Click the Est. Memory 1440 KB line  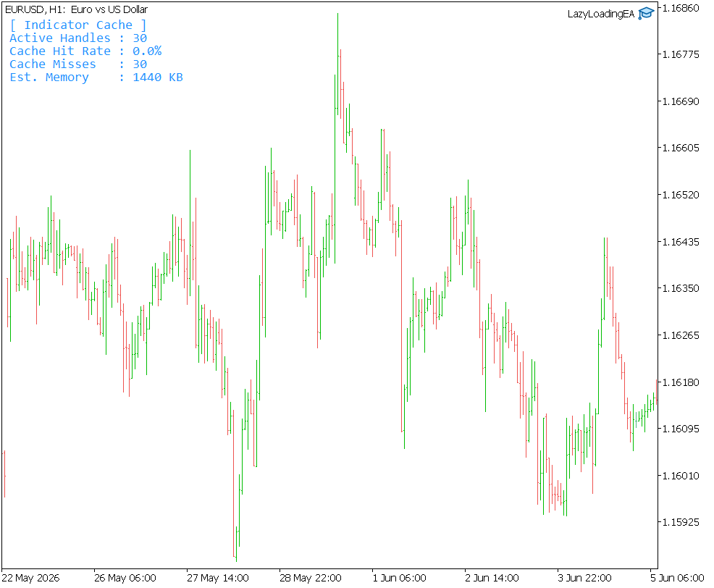click(x=96, y=77)
